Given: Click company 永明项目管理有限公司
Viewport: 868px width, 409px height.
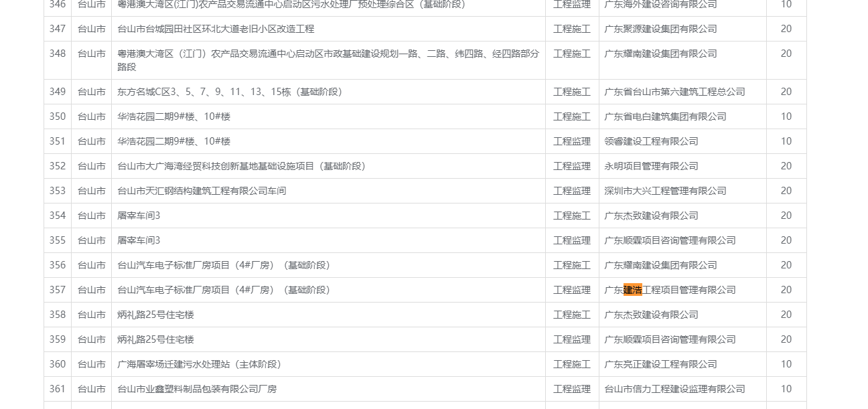Looking at the screenshot, I should point(651,166).
